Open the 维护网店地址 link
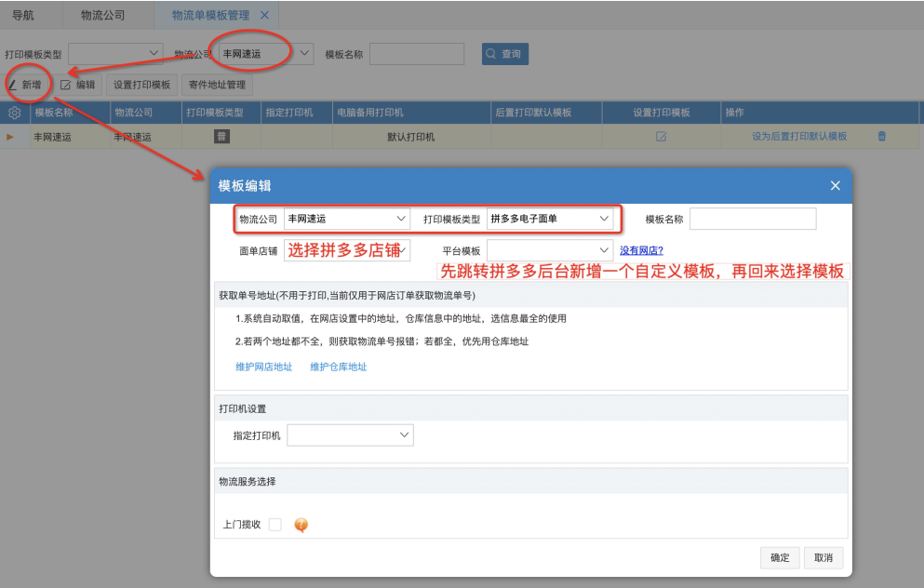Screen dimensions: 924x588 (x=264, y=367)
